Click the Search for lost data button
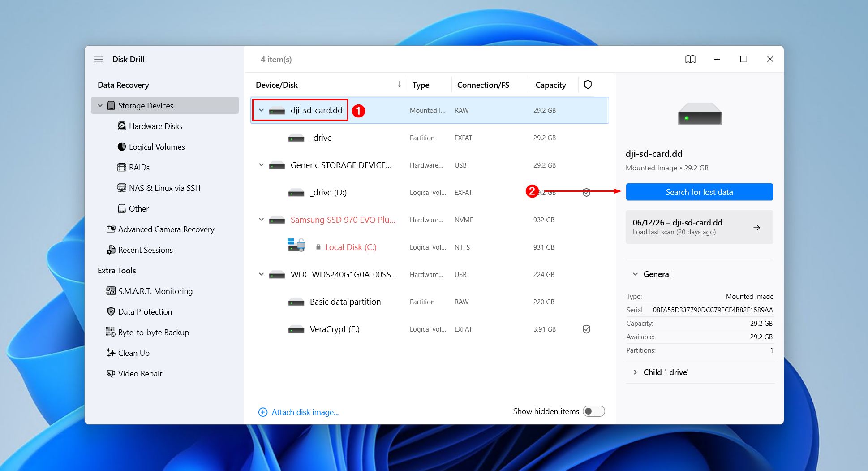This screenshot has width=868, height=471. coord(699,192)
